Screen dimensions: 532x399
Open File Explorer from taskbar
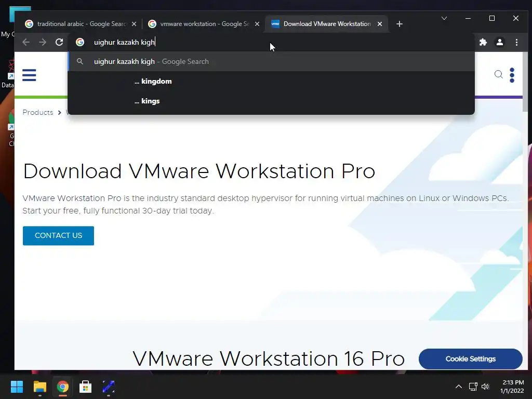[x=39, y=387]
